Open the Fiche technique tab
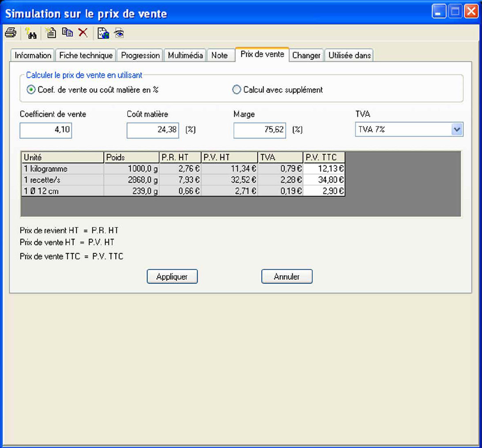 click(x=86, y=55)
